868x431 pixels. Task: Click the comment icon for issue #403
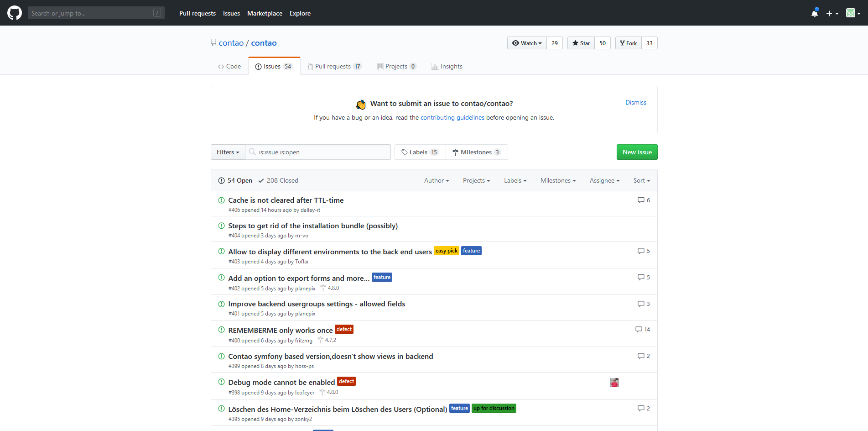[x=641, y=251]
